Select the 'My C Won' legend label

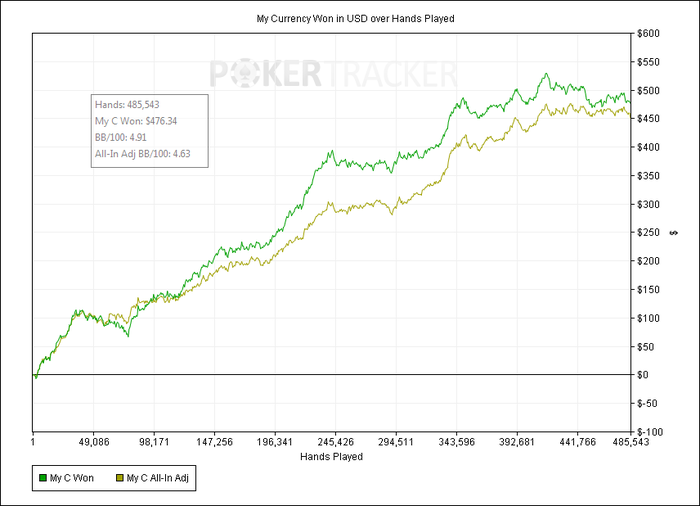72,478
